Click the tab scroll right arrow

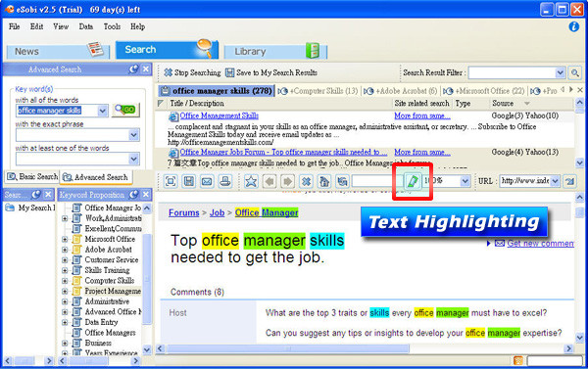571,89
